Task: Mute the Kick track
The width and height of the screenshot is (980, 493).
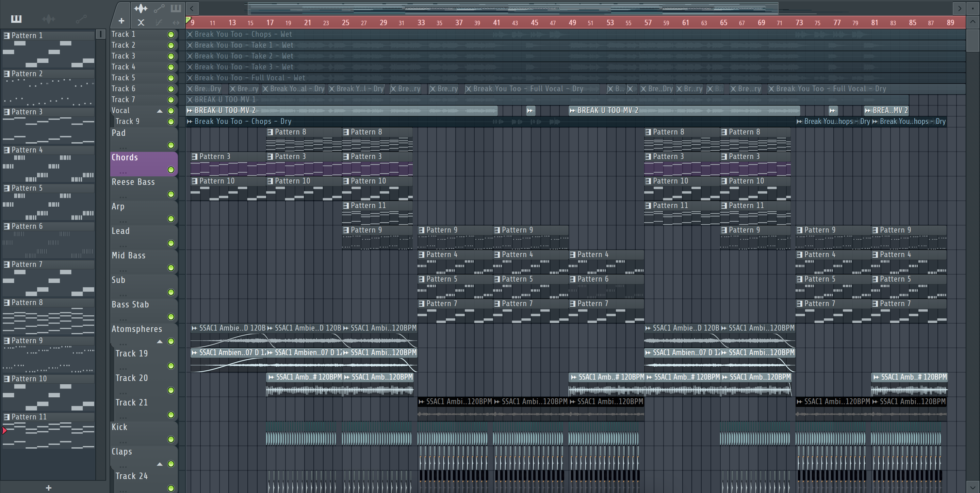Action: pos(171,439)
